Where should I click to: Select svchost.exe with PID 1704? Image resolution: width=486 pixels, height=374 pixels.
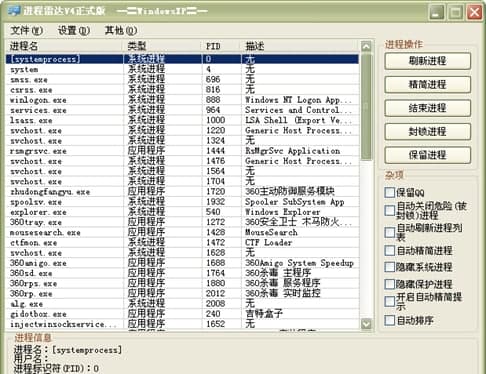183,181
